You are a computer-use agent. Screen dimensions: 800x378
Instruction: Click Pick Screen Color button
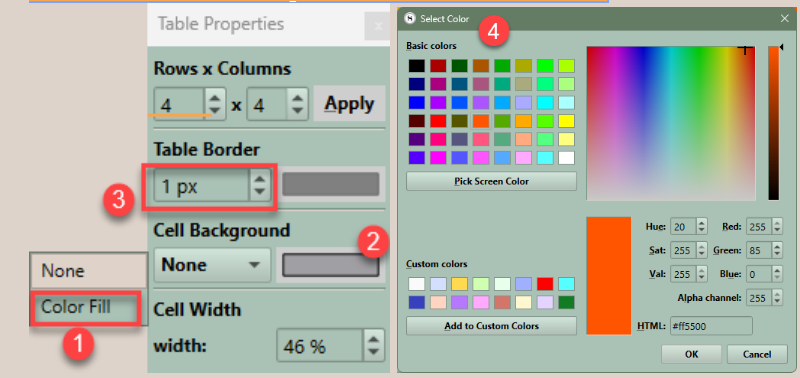coord(491,181)
